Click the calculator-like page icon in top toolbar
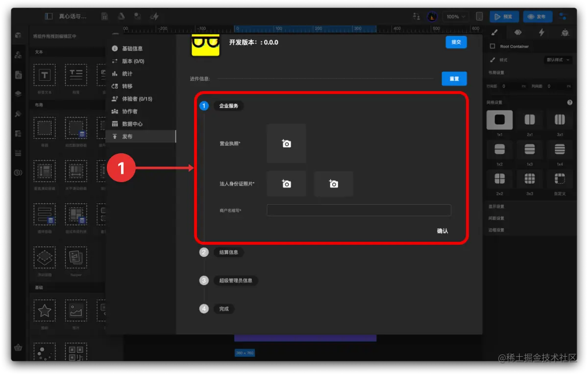 104,16
